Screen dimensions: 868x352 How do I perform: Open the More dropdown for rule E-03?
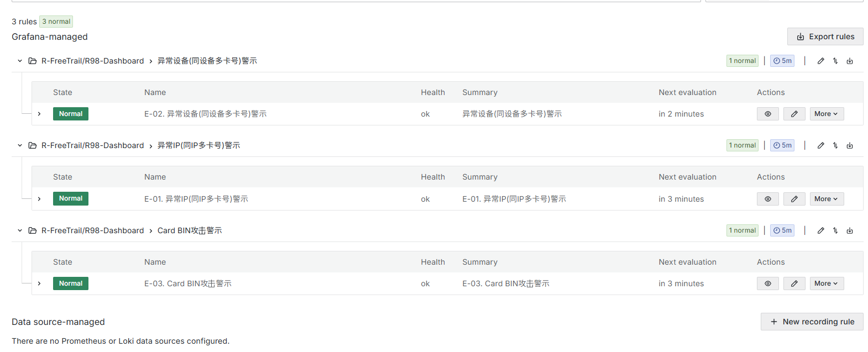pos(826,283)
